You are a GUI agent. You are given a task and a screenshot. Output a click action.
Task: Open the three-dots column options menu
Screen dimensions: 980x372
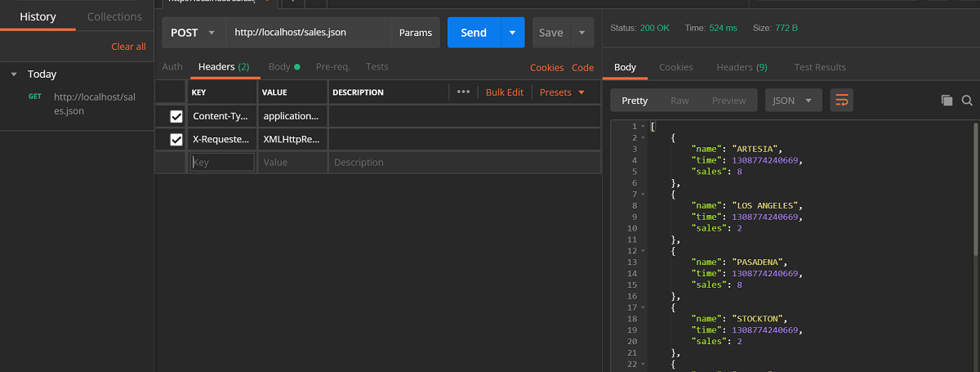pyautogui.click(x=463, y=92)
